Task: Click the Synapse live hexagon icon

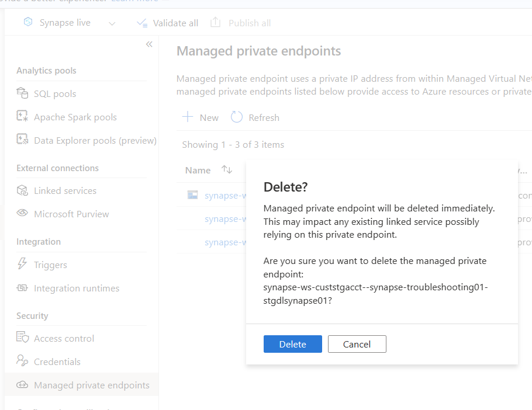Action: pyautogui.click(x=27, y=22)
